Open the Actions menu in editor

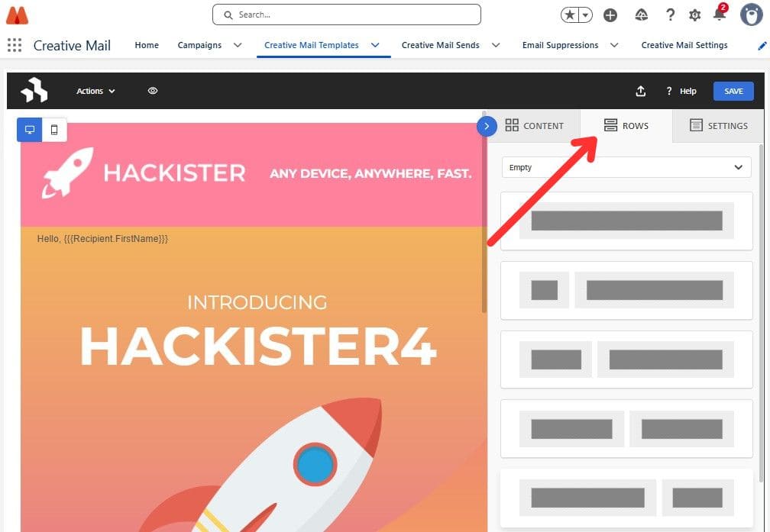[95, 91]
